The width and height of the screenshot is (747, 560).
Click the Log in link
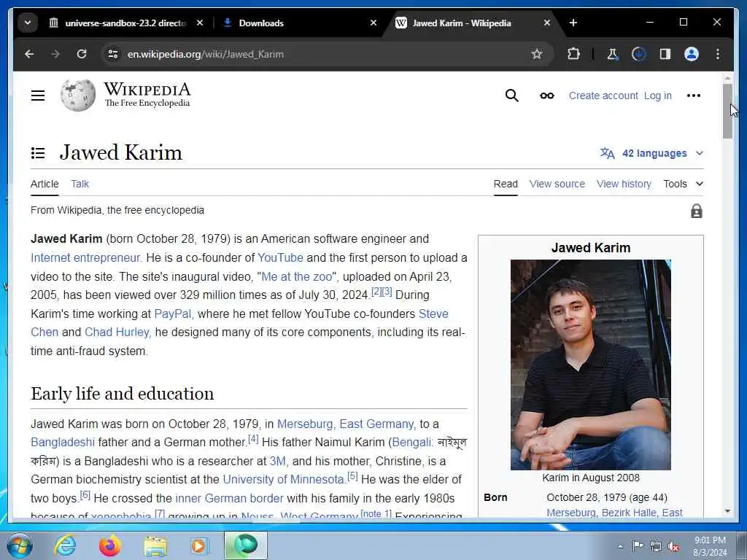657,96
